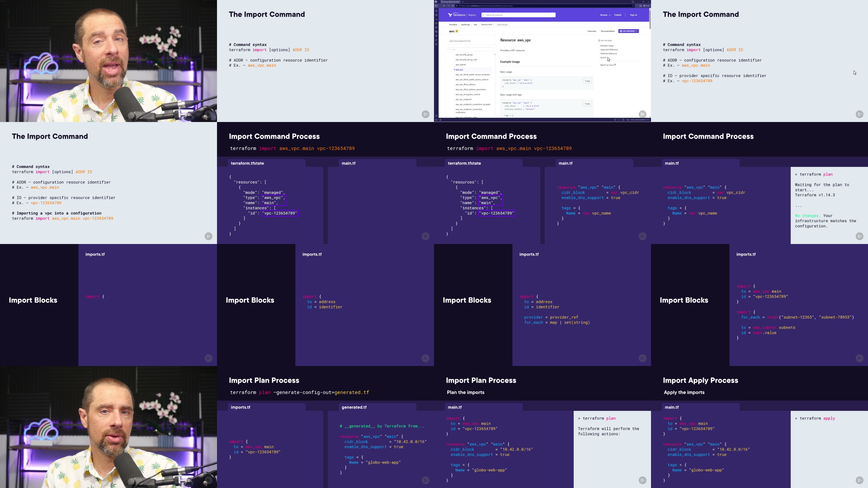The width and height of the screenshot is (868, 488).
Task: Open the History side panel icon
Action: pos(436,23)
